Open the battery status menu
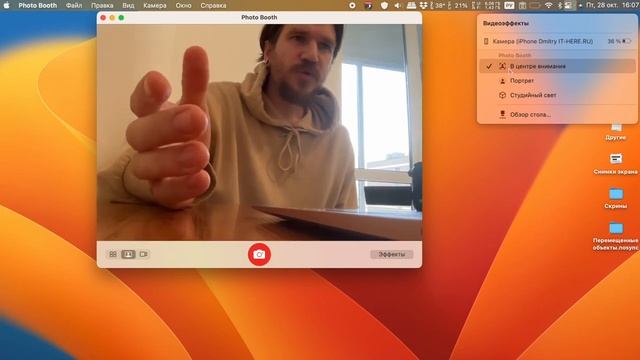 (535, 5)
